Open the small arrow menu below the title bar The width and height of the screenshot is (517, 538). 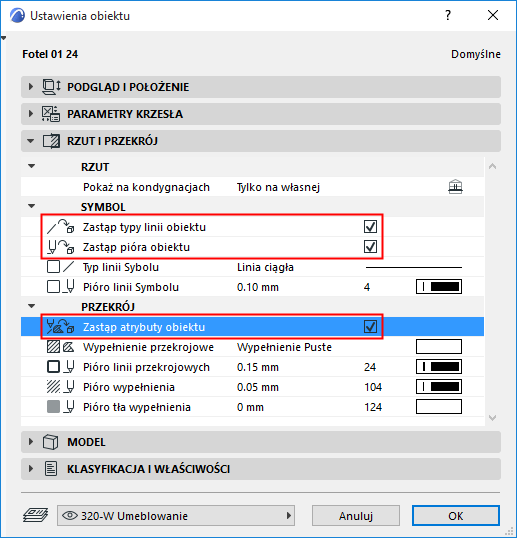[x=3, y=38]
